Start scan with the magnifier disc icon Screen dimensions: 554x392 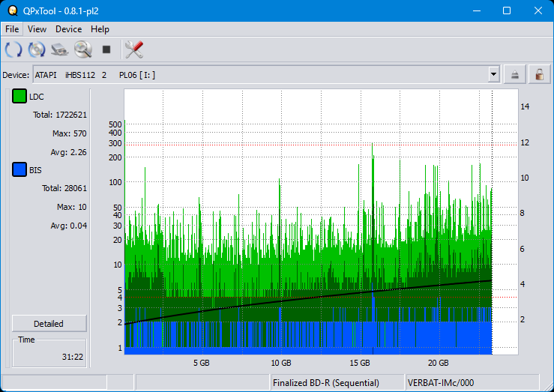(x=82, y=50)
